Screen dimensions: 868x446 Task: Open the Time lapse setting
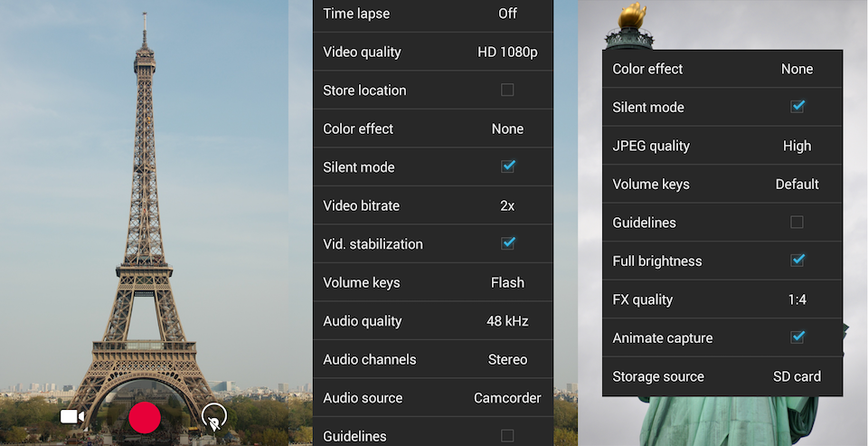[433, 14]
